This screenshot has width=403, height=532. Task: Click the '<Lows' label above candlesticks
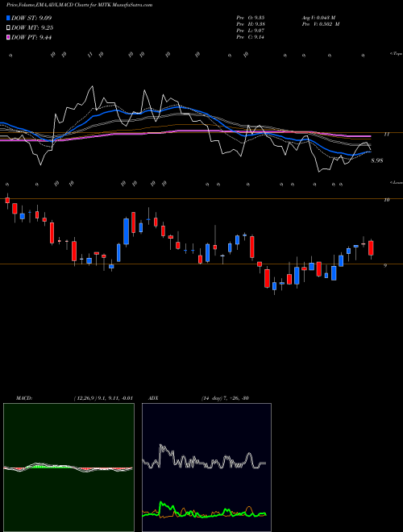coord(396,182)
